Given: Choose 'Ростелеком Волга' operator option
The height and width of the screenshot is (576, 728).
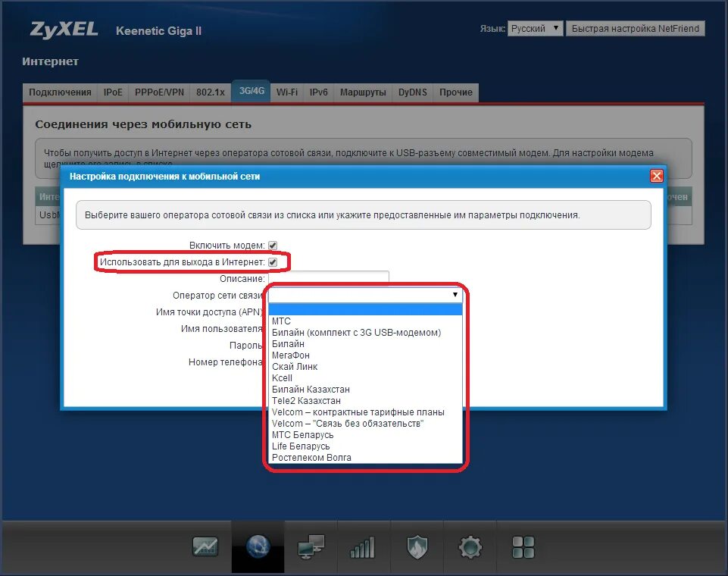Looking at the screenshot, I should coord(365,458).
